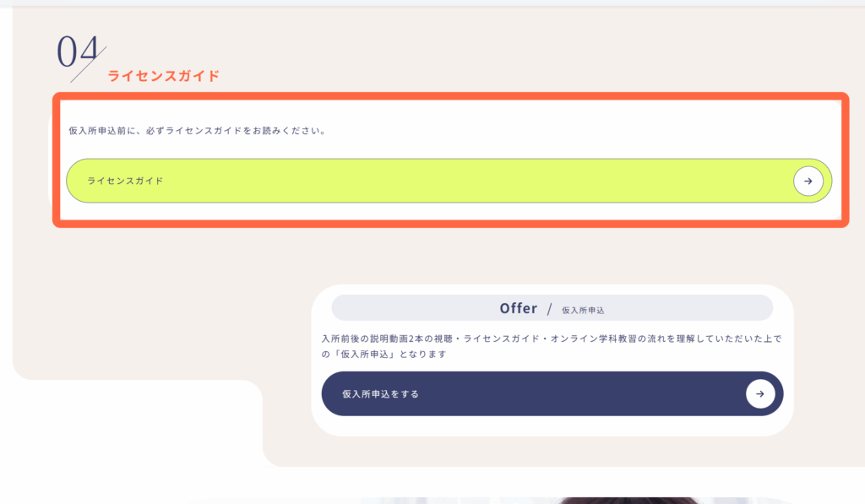Click the arrow icon on the 仮入所申込をする bar
The height and width of the screenshot is (504, 865).
pos(760,393)
